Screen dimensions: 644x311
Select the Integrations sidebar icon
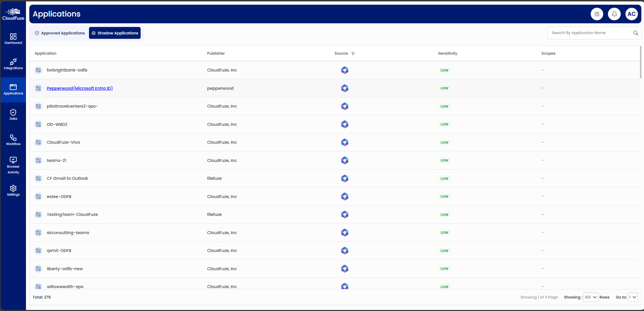pos(13,63)
